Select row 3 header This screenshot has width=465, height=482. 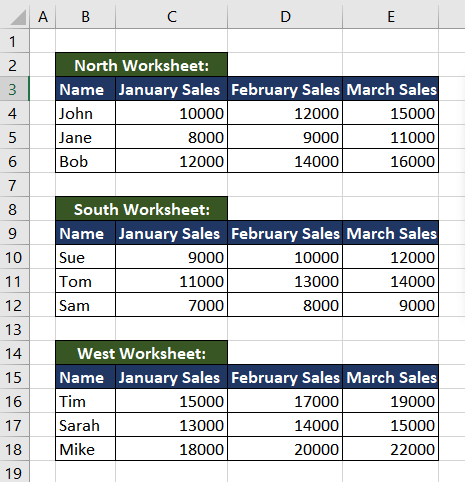pos(15,89)
